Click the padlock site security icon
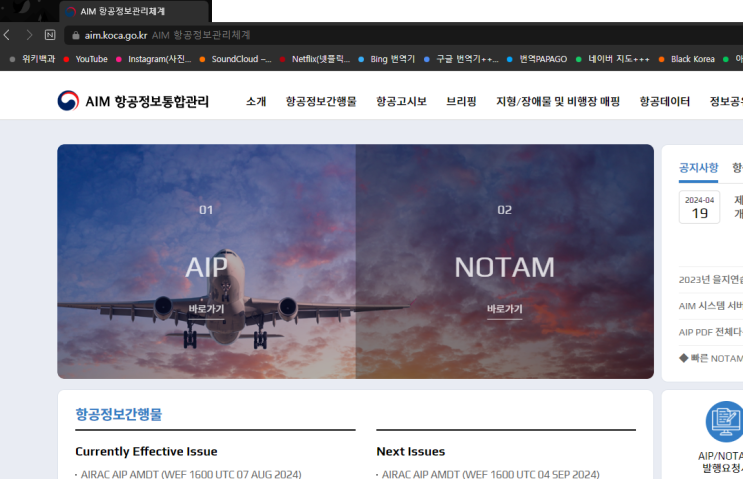The height and width of the screenshot is (479, 743). click(x=75, y=35)
